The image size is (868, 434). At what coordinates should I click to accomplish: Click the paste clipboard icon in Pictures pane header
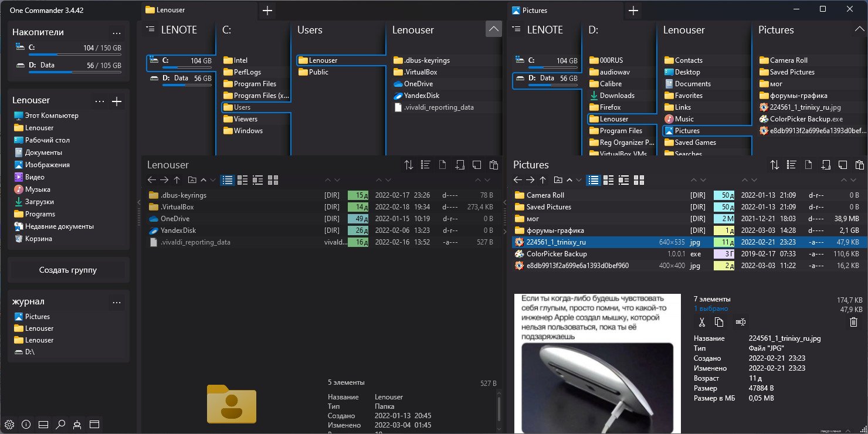[x=859, y=165]
